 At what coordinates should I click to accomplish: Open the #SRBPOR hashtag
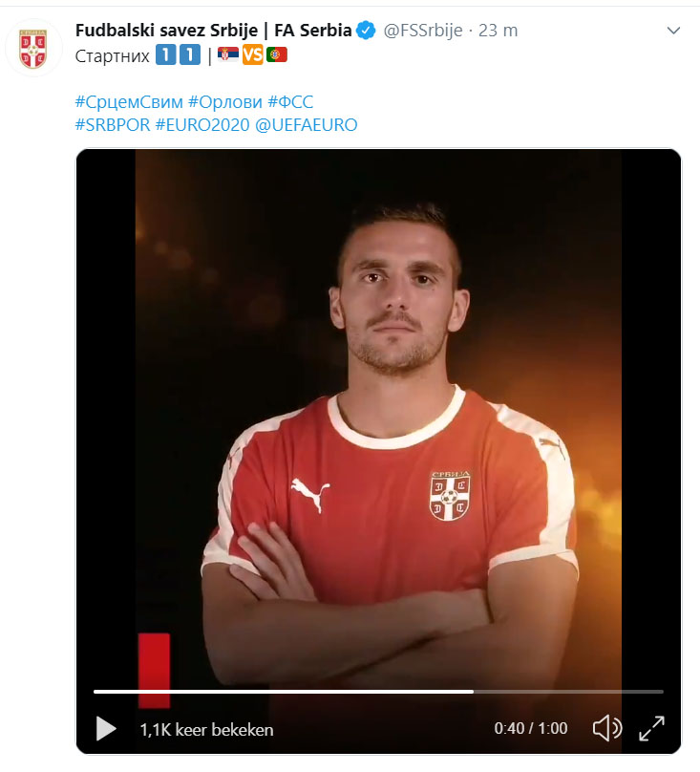tap(113, 125)
